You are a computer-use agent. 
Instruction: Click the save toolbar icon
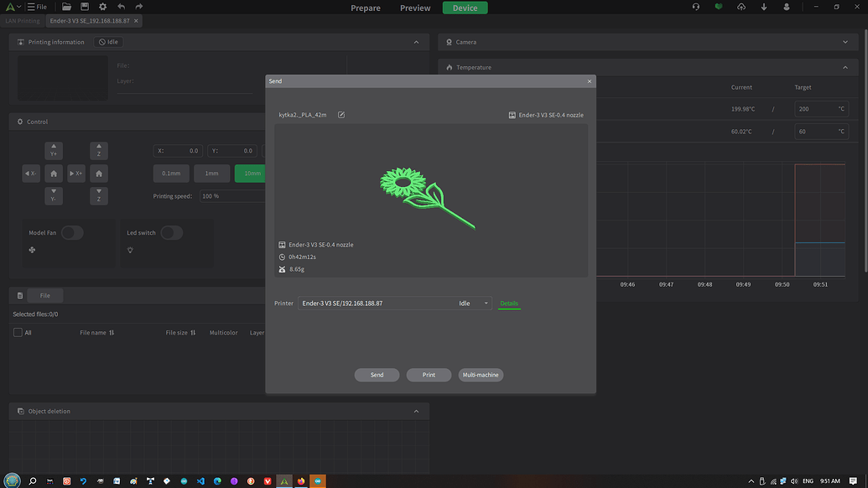point(84,6)
